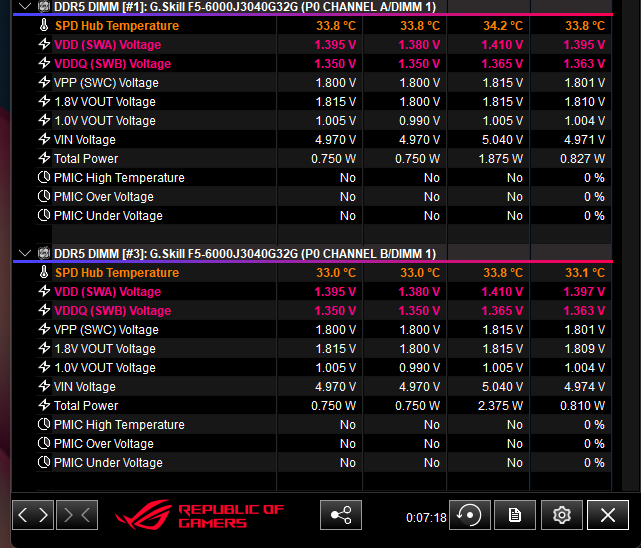Select DIMM #3 SPD Hub Temperature row label
Viewport: 641px width, 548px height.
pos(117,272)
